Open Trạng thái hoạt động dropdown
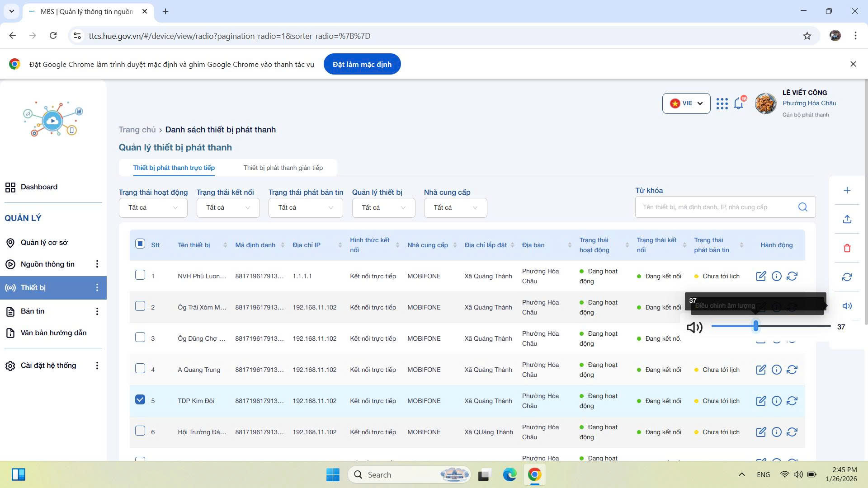 153,207
